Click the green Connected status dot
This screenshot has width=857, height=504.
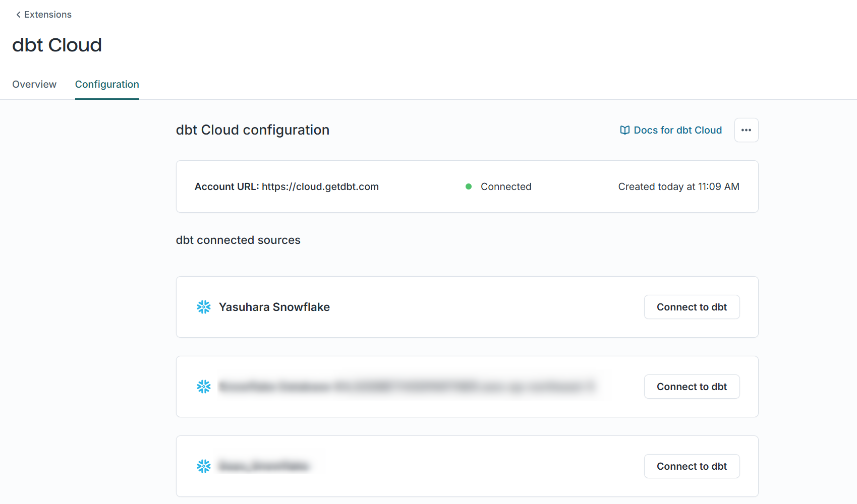pyautogui.click(x=469, y=186)
